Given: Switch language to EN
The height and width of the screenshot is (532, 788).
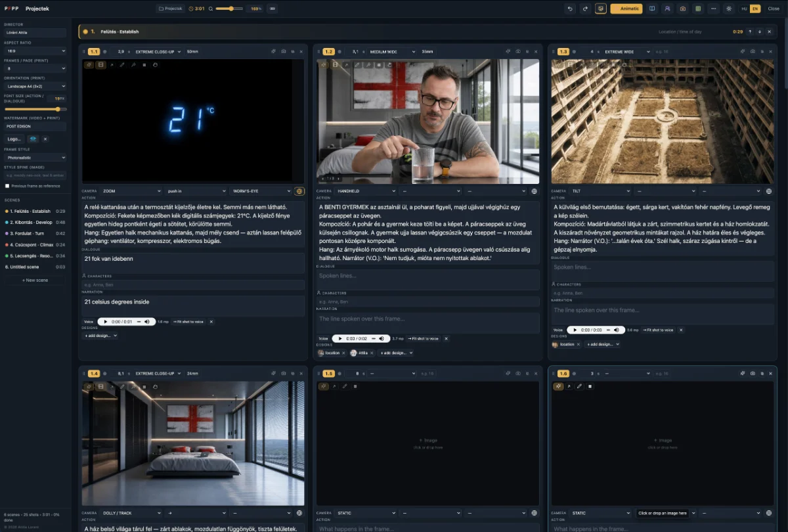Looking at the screenshot, I should [755, 9].
